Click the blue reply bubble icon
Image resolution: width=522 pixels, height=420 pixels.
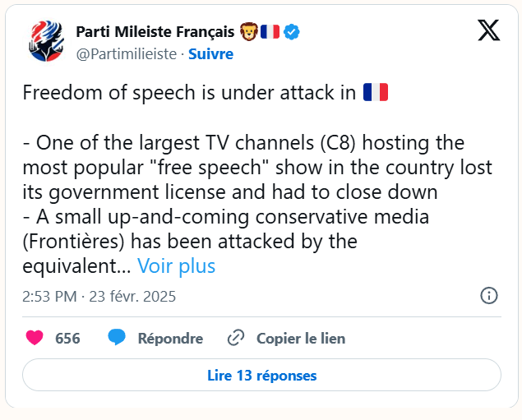coord(117,338)
